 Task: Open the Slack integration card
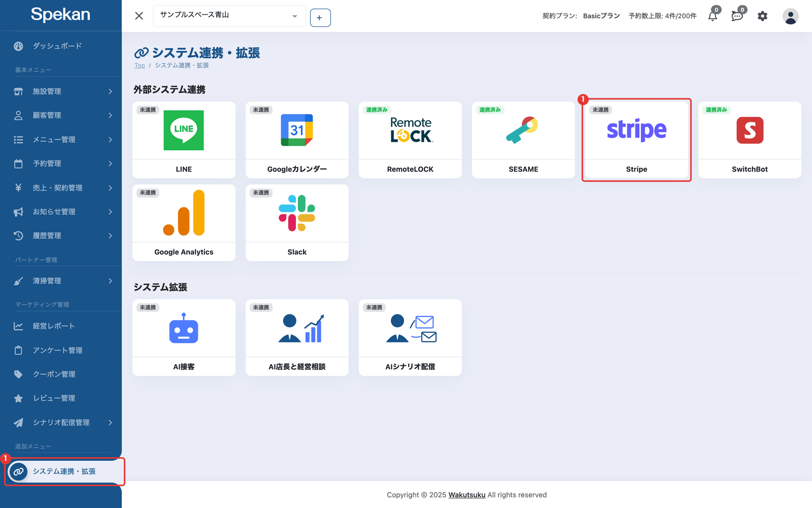(x=297, y=223)
